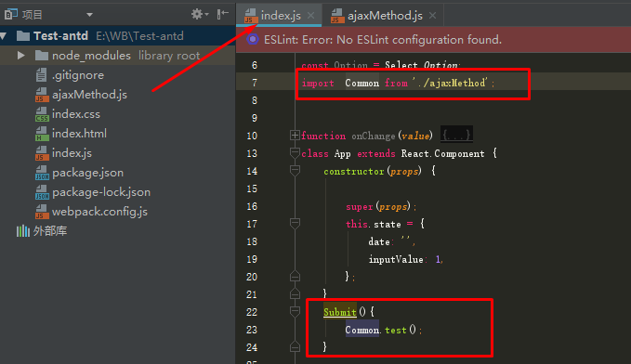Select index.css in project tree
Image resolution: width=631 pixels, height=364 pixels.
pyautogui.click(x=76, y=114)
